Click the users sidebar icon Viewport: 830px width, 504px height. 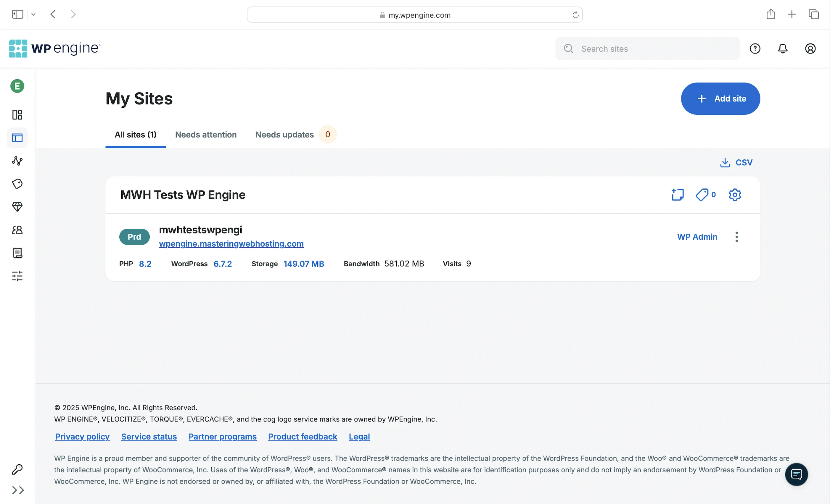pyautogui.click(x=17, y=230)
